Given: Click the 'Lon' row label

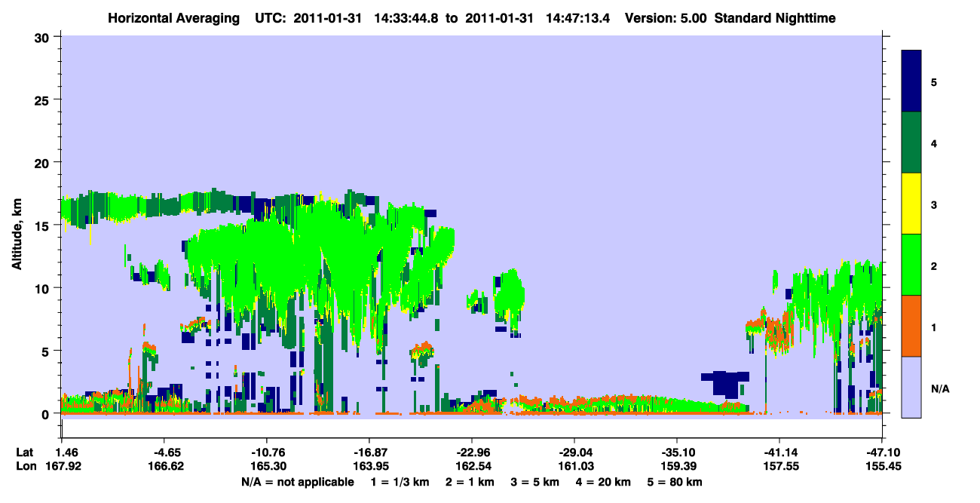Looking at the screenshot, I should click(26, 467).
